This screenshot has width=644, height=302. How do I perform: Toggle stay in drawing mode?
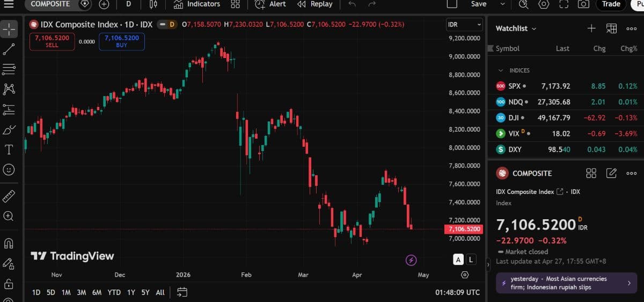[x=9, y=263]
